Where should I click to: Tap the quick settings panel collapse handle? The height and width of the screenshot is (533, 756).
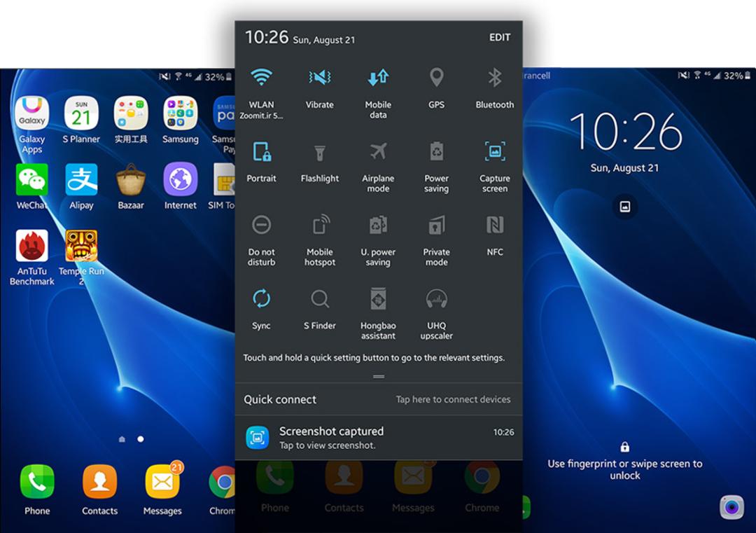pyautogui.click(x=379, y=376)
